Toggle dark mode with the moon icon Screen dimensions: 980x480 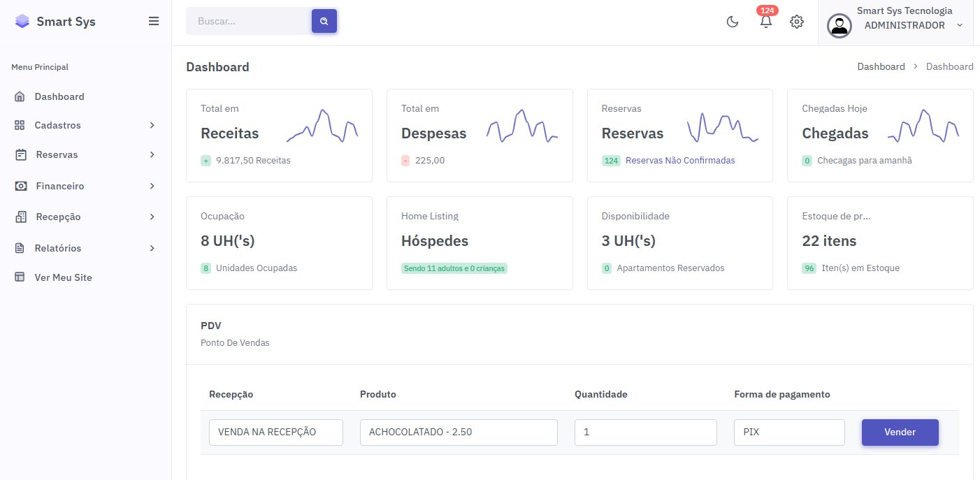point(733,22)
